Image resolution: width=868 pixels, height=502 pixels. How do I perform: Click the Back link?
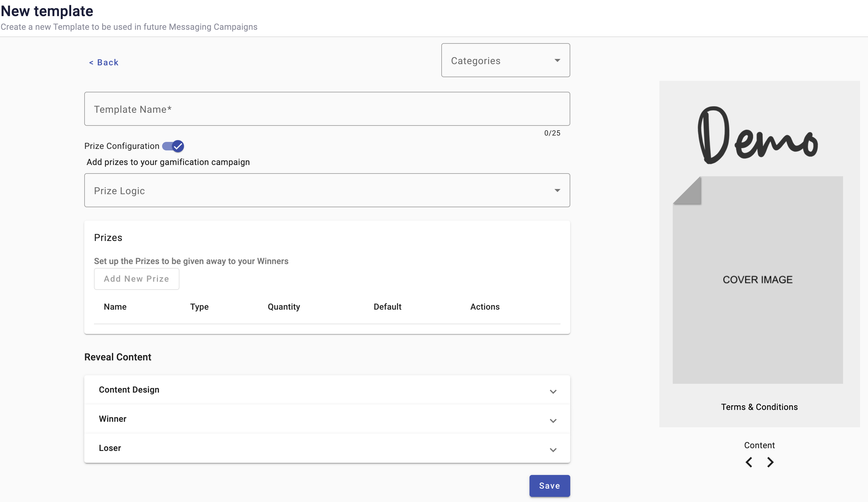coord(104,62)
